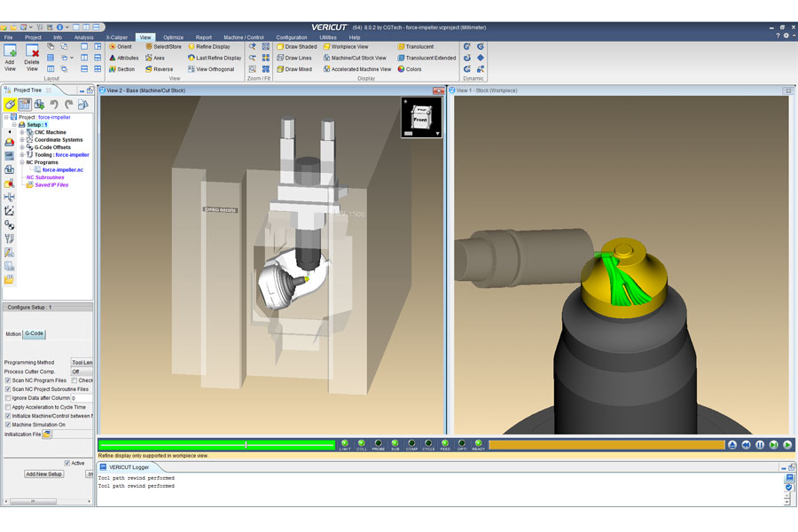Enable Translucent Extended display
The height and width of the screenshot is (532, 798).
[x=426, y=58]
